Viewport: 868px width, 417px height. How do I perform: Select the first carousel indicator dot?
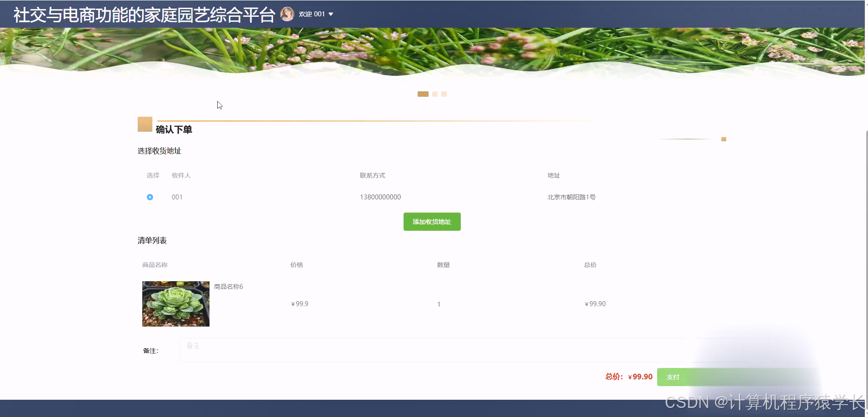[x=423, y=94]
